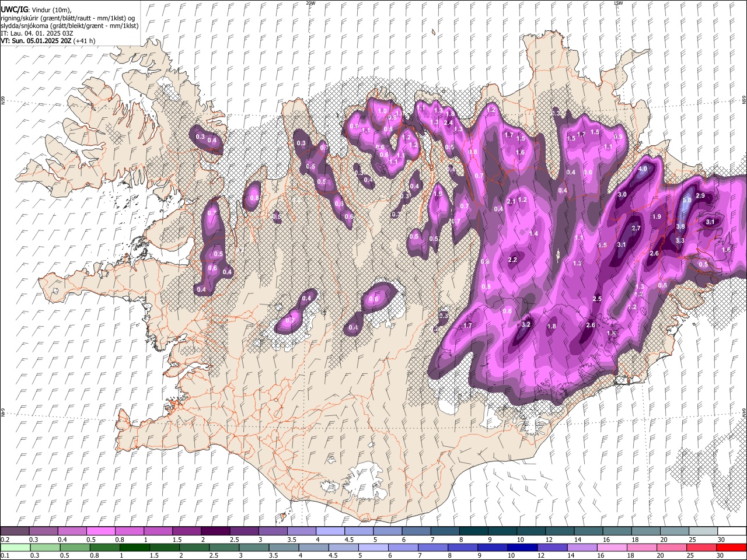Select the pale grey 25–30 snow swatch

click(x=703, y=531)
